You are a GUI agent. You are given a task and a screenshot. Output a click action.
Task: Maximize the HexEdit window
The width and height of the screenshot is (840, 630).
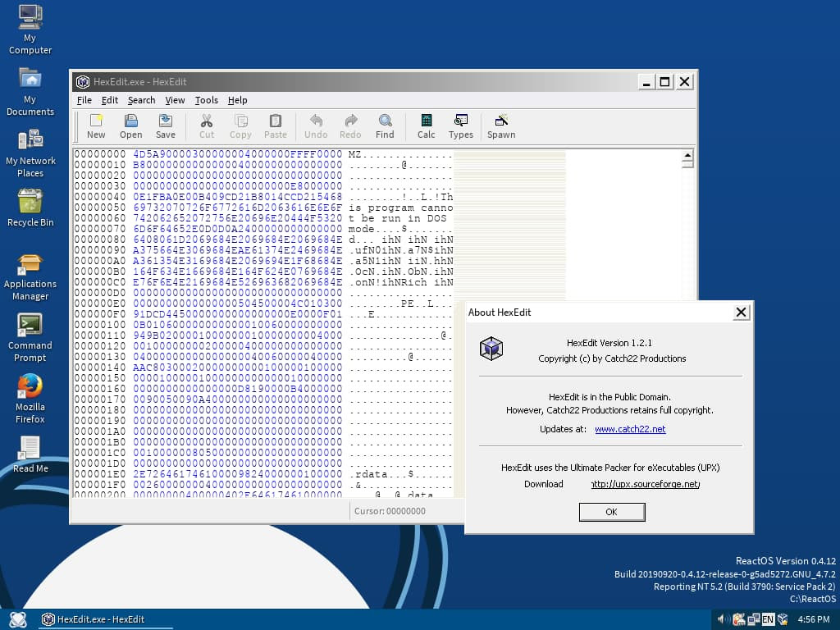click(x=664, y=82)
